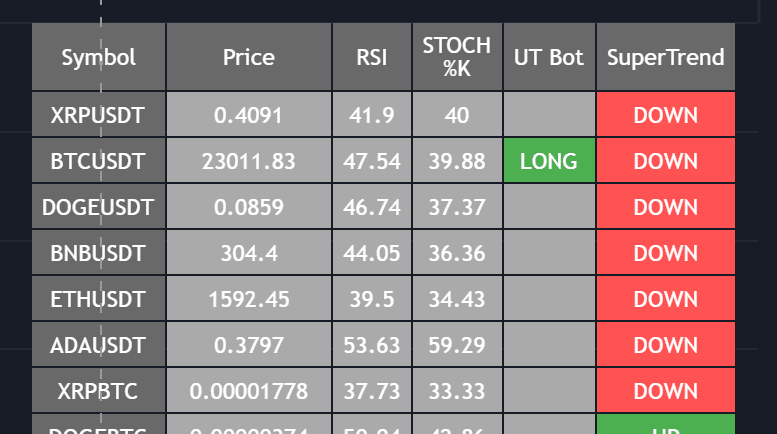Click the SuperTrend column header

coord(666,57)
